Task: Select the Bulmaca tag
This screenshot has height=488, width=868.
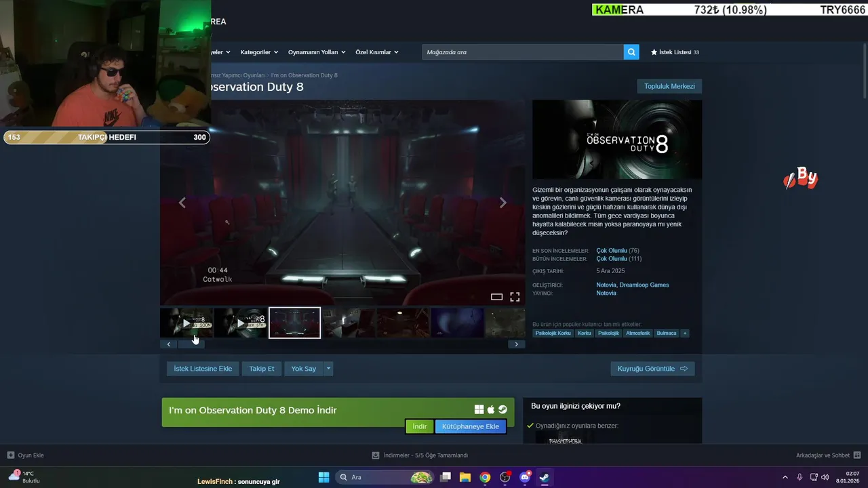Action: [667, 333]
